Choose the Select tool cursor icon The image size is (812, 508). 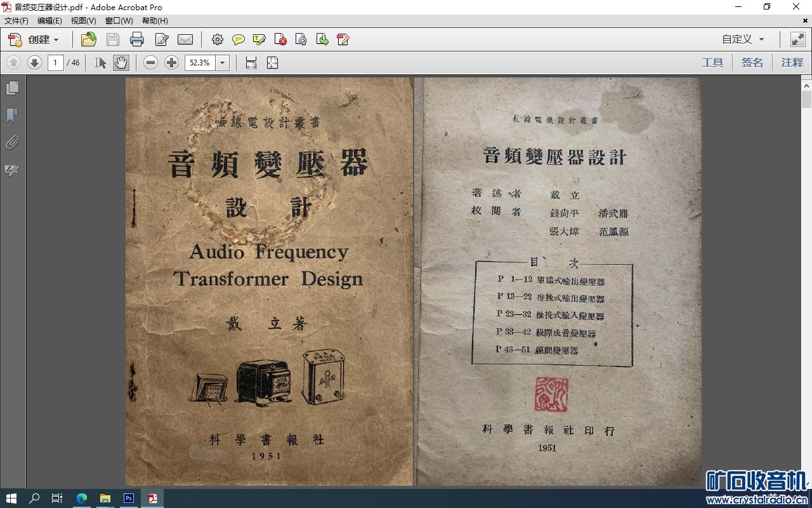(100, 62)
